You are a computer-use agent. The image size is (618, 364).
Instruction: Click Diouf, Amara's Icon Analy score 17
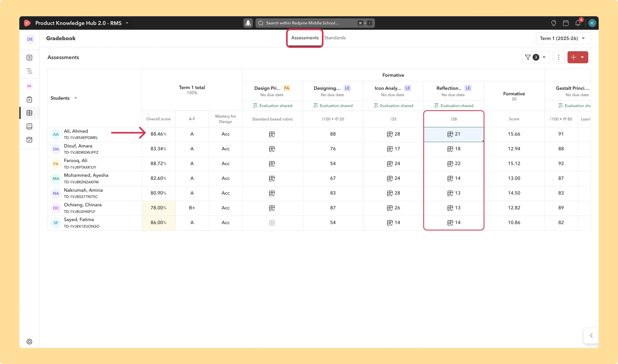tap(393, 149)
